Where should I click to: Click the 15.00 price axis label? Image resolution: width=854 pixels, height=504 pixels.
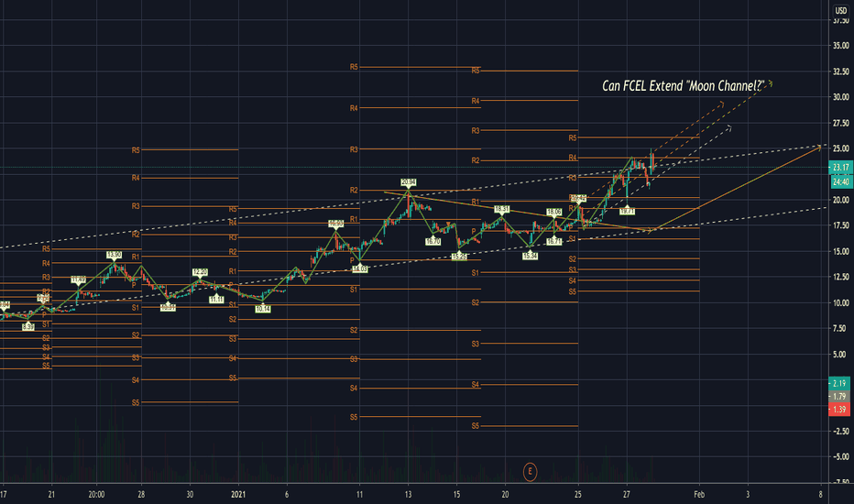coord(840,252)
